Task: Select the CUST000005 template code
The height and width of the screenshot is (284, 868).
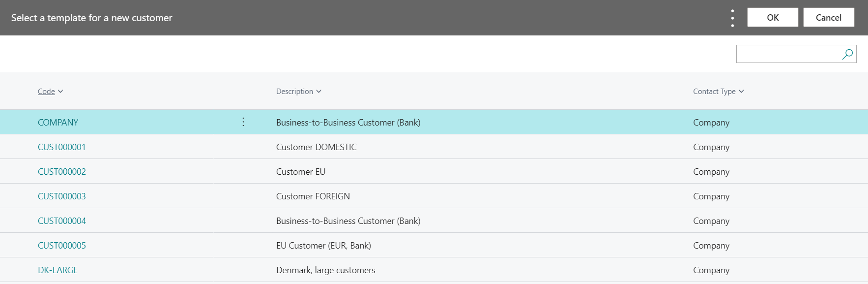Action: [x=62, y=246]
